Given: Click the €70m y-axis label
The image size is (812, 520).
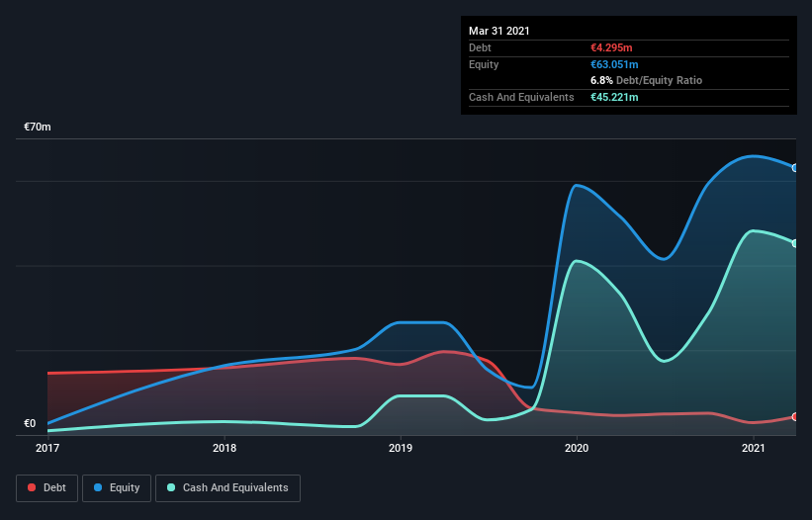Looking at the screenshot, I should coord(38,127).
